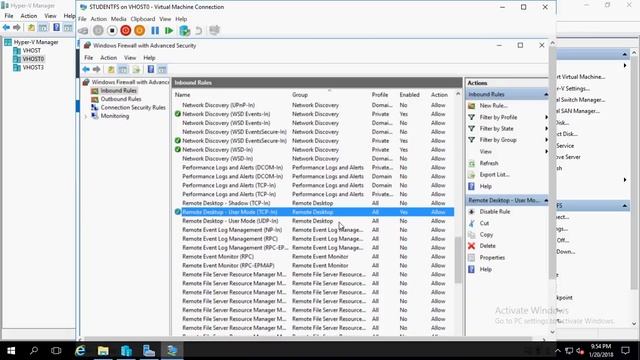This screenshot has height=360, width=640.
Task: Click the Export List icon in Firewall toolbar
Action: tap(136, 69)
